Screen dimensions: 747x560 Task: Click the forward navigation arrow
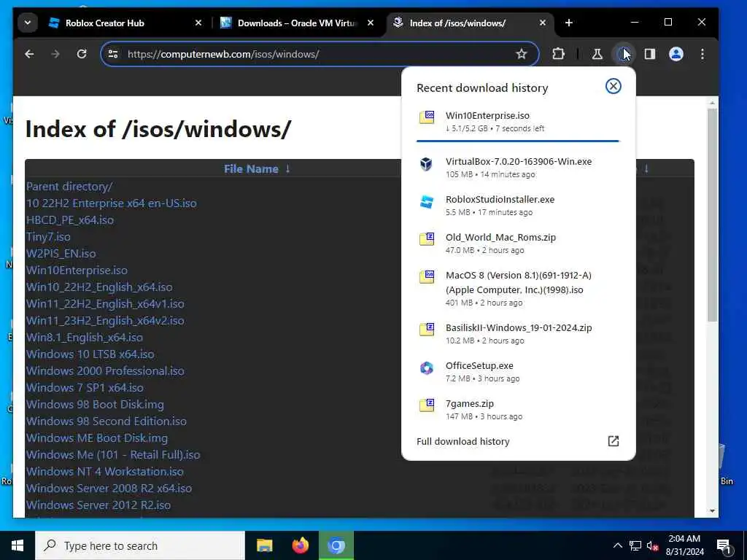pos(55,54)
